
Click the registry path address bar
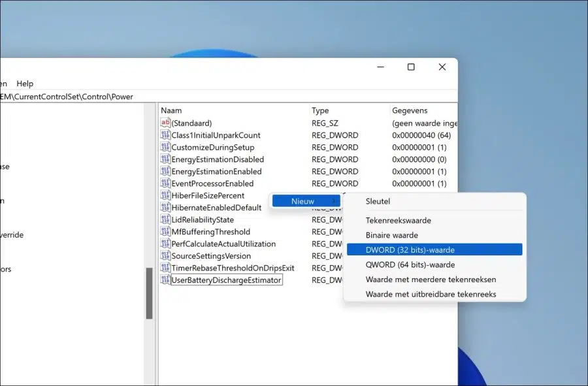pyautogui.click(x=229, y=96)
